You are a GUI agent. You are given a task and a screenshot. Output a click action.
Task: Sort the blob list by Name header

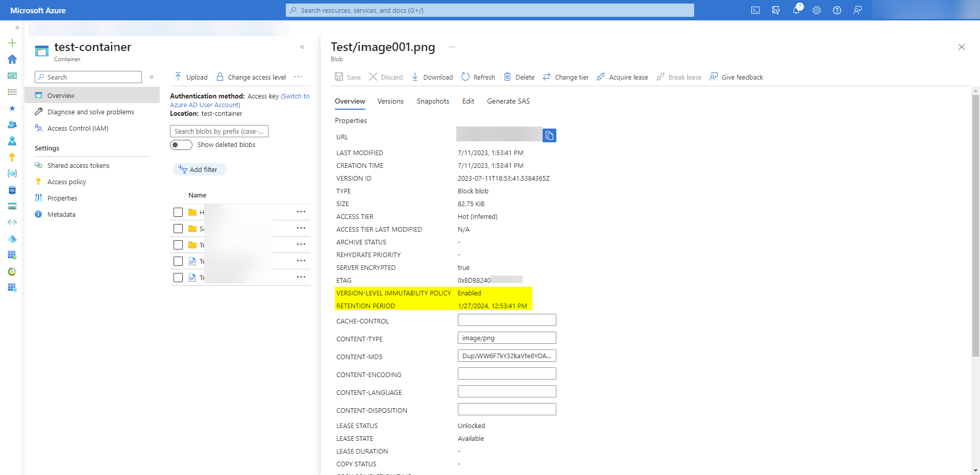pos(197,195)
